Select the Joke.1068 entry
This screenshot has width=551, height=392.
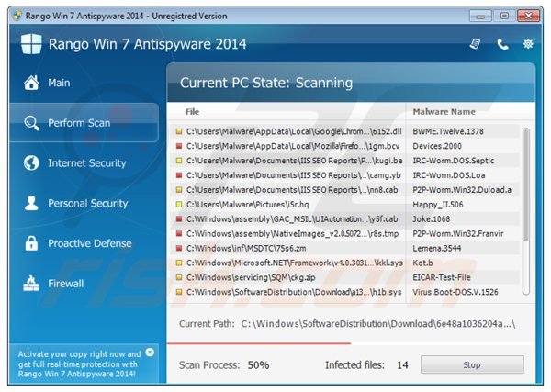pyautogui.click(x=432, y=218)
